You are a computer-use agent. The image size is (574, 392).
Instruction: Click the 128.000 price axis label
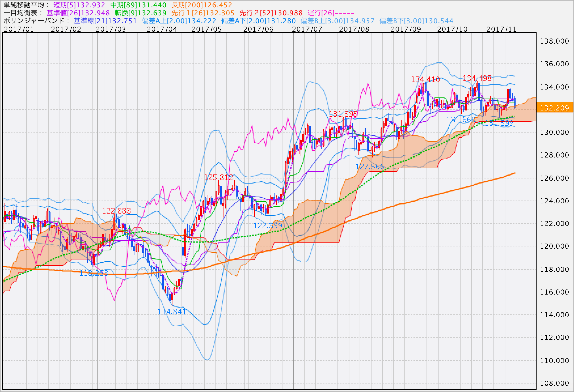click(x=554, y=155)
